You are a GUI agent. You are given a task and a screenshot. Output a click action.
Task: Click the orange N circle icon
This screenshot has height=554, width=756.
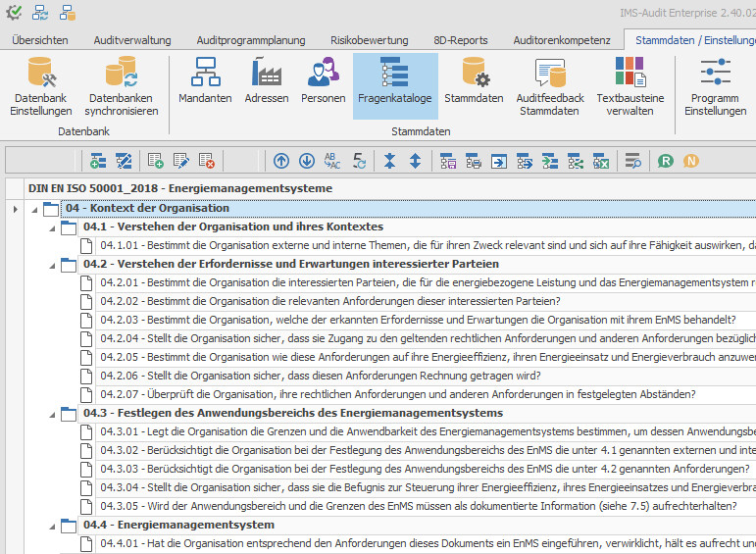[691, 161]
